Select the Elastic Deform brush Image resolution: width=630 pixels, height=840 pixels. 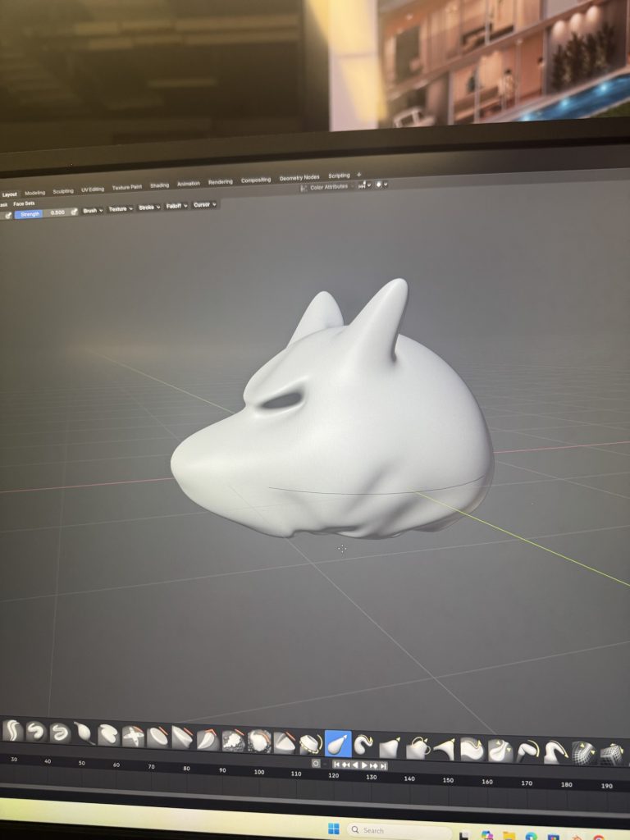point(418,748)
